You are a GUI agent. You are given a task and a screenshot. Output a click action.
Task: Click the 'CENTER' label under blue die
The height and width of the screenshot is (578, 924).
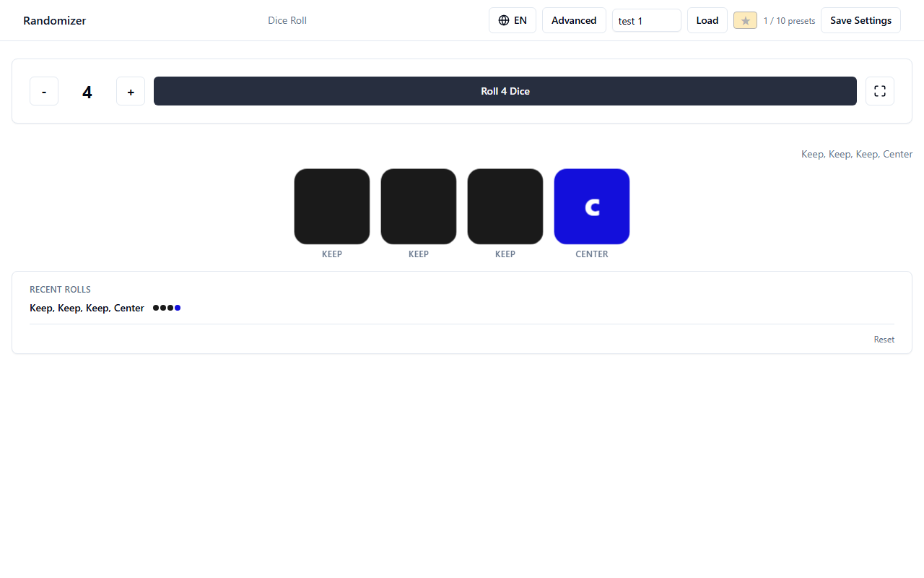pyautogui.click(x=592, y=254)
